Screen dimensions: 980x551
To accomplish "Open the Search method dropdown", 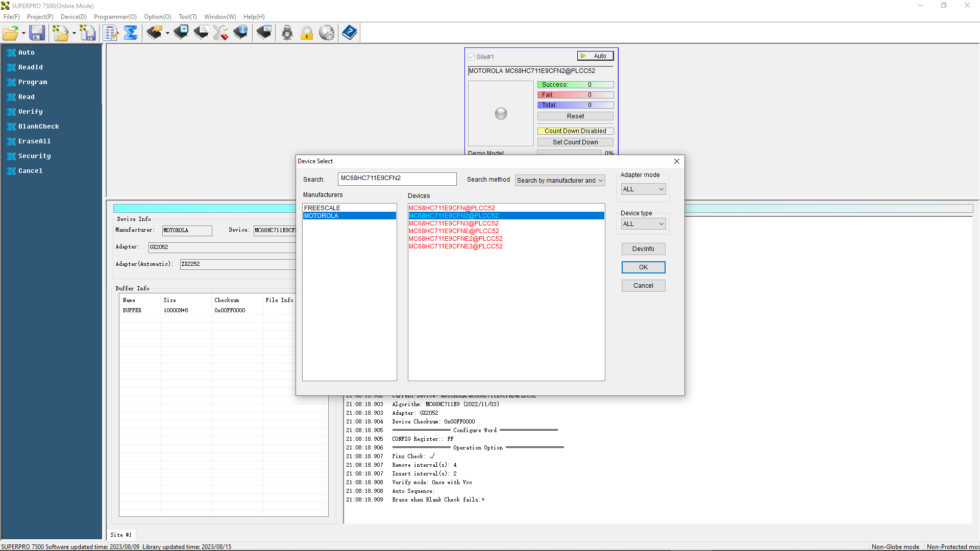I will tap(560, 181).
